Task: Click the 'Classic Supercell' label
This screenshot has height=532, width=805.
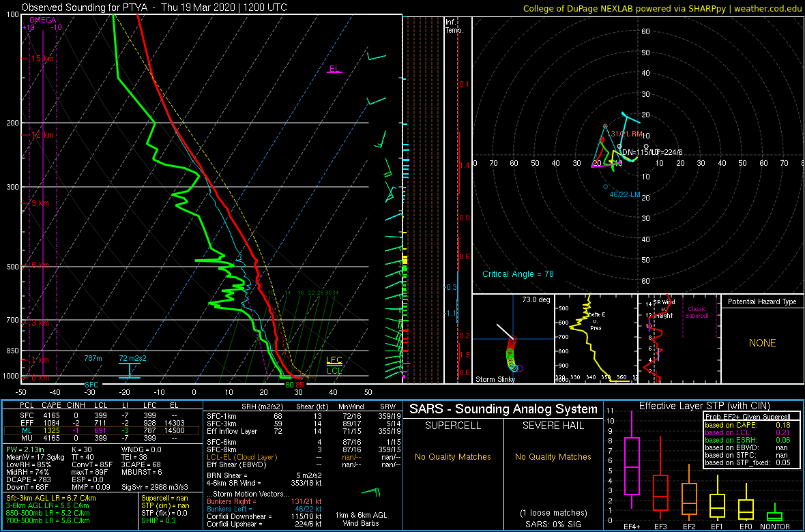Action: point(697,312)
